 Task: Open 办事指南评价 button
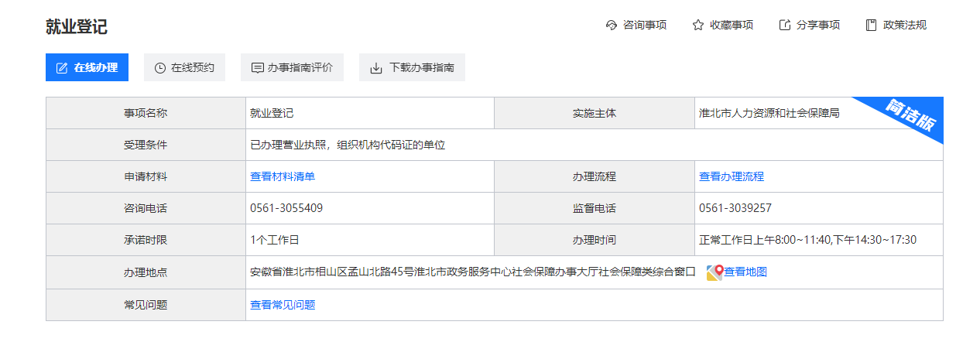(x=292, y=67)
